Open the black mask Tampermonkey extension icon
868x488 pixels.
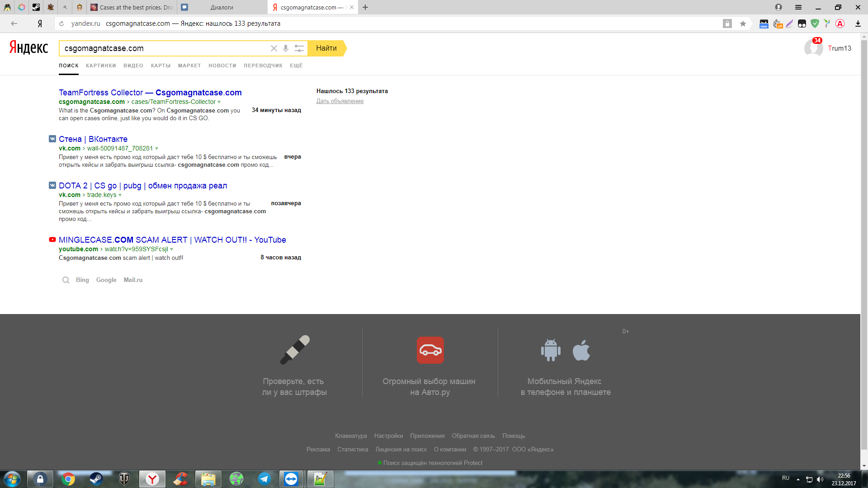[x=802, y=23]
